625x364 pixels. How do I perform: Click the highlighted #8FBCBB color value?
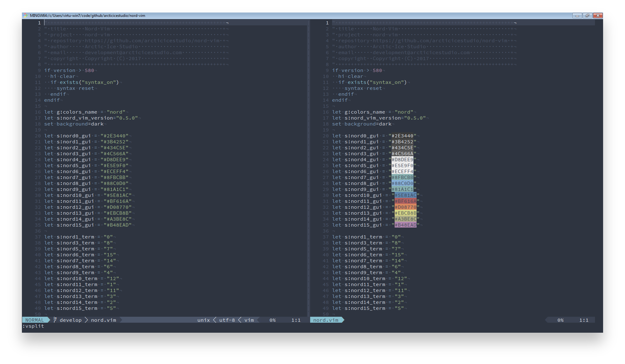(402, 177)
